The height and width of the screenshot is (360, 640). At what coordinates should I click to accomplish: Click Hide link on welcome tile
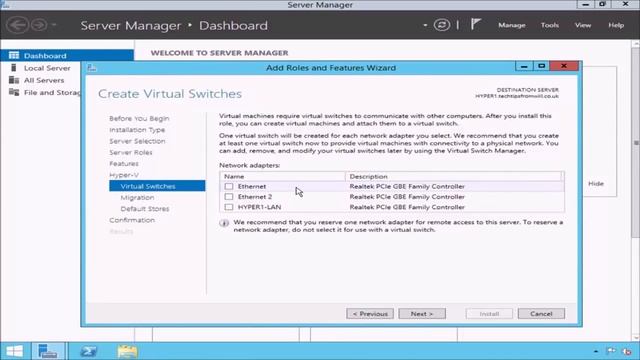[596, 184]
